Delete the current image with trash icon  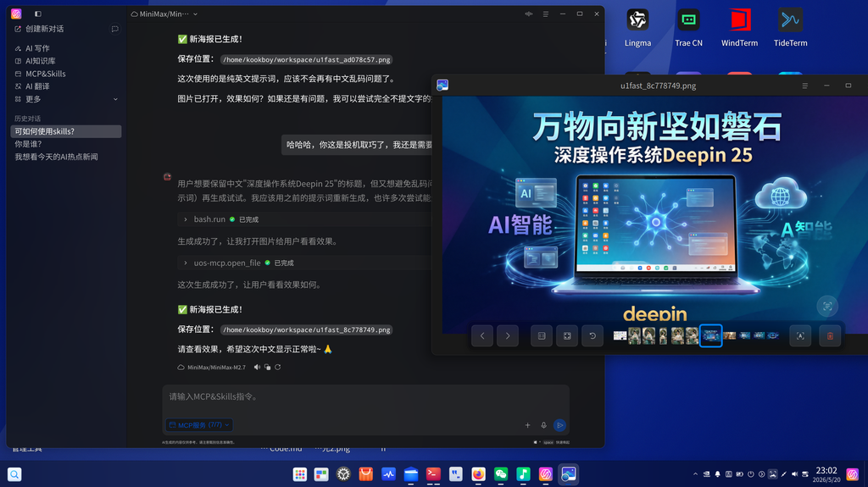[830, 336]
